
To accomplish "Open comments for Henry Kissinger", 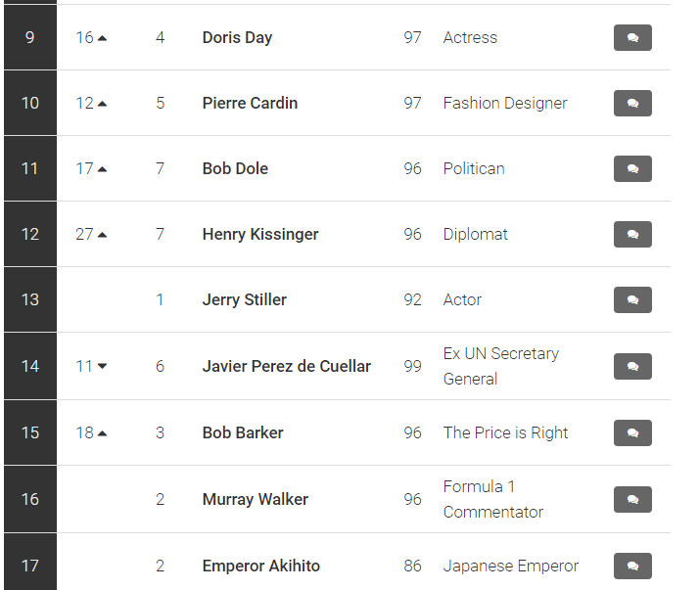I will point(632,234).
